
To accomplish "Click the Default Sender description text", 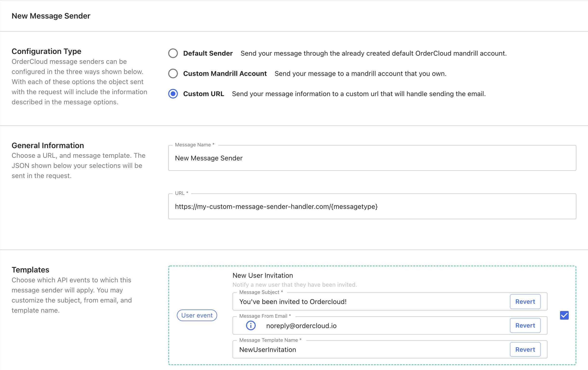I will click(373, 53).
